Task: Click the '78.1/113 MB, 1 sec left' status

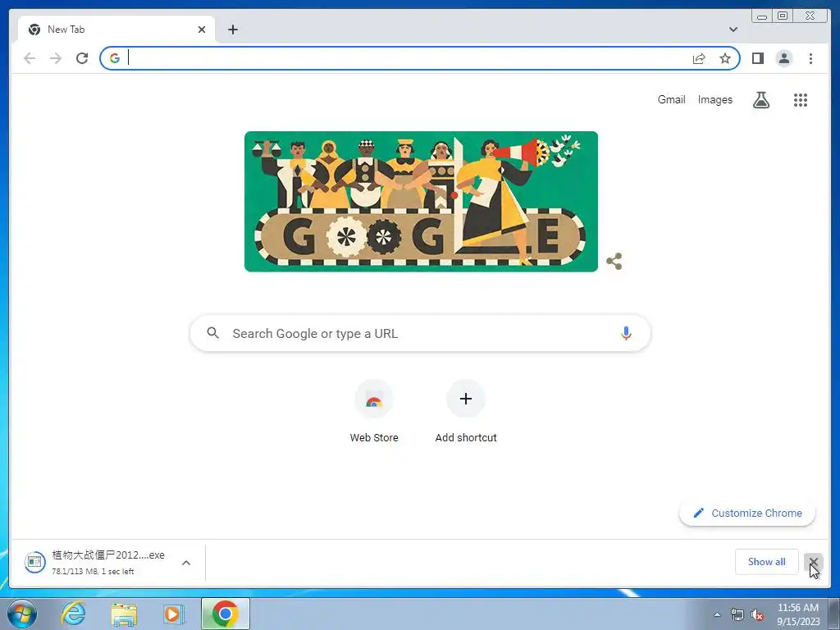Action: [x=93, y=572]
